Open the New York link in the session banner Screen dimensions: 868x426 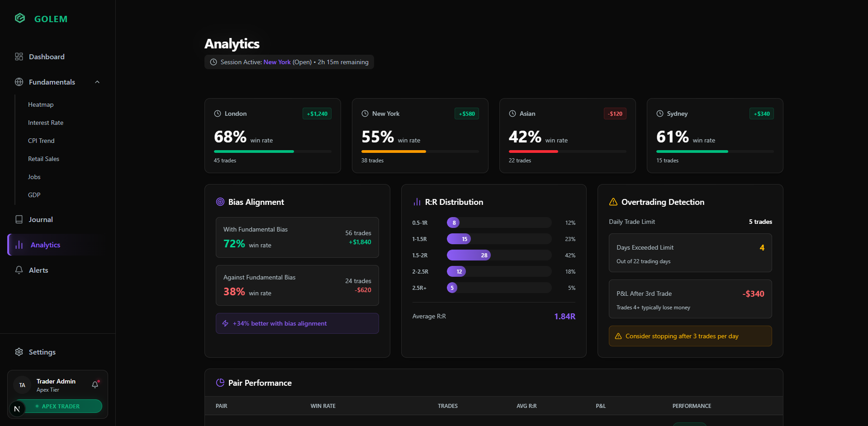click(x=277, y=62)
